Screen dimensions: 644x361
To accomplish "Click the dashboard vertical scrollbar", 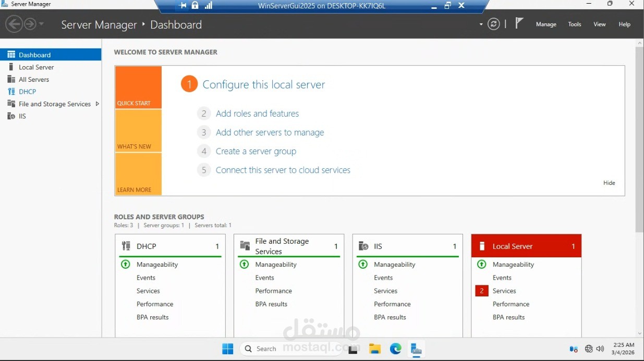I will (x=639, y=139).
